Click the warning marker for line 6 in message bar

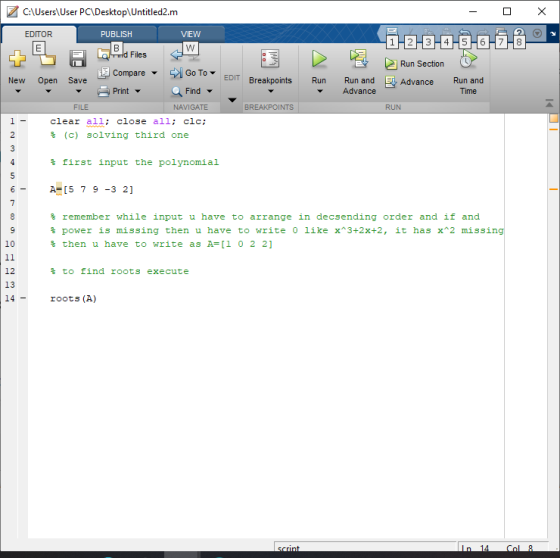tap(554, 189)
